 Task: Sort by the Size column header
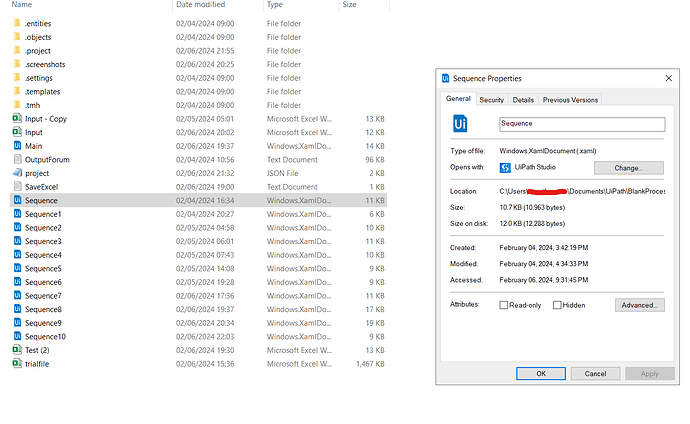[349, 4]
